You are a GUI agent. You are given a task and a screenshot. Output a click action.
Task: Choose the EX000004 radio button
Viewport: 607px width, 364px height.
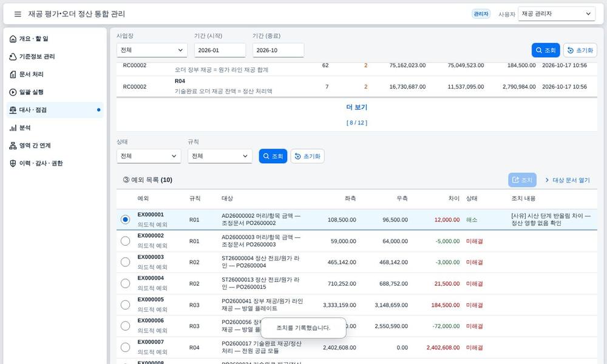tap(125, 283)
